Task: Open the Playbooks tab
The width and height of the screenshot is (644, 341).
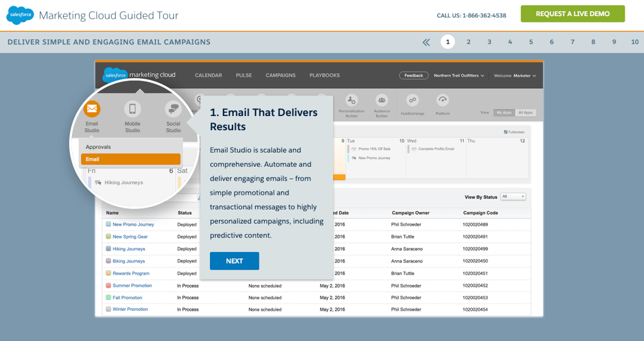Action: tap(325, 75)
